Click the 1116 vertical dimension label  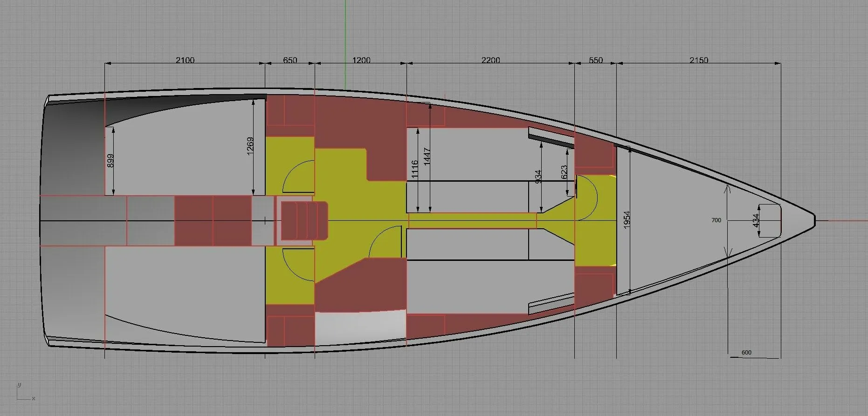coord(414,169)
